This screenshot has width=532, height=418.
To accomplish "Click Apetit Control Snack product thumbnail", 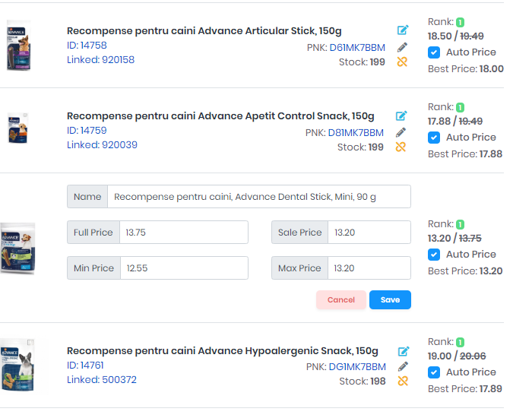I will click(x=18, y=128).
